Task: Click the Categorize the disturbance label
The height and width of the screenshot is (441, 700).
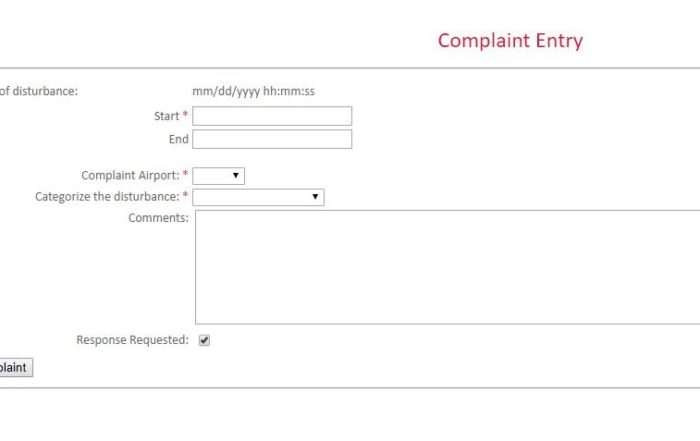Action: click(x=107, y=197)
